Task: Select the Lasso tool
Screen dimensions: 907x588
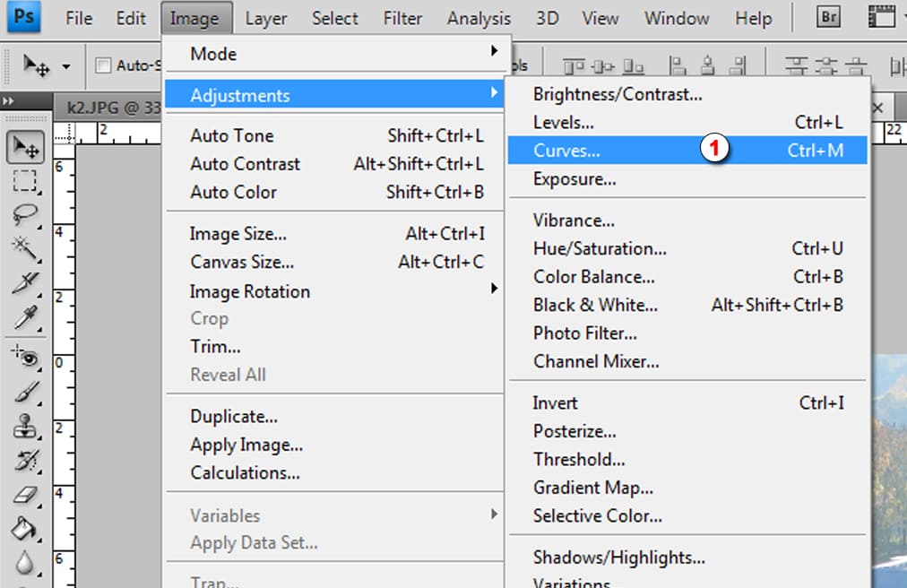Action: click(24, 215)
